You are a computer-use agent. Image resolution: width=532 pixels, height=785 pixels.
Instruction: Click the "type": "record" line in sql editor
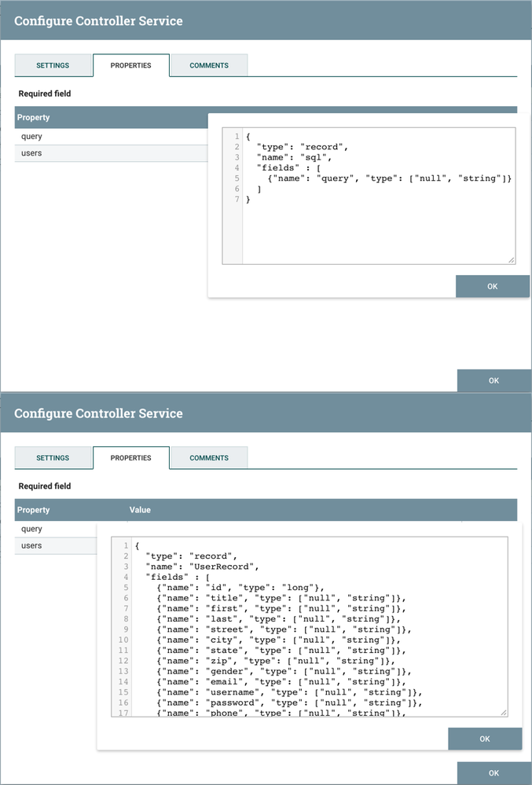(303, 147)
